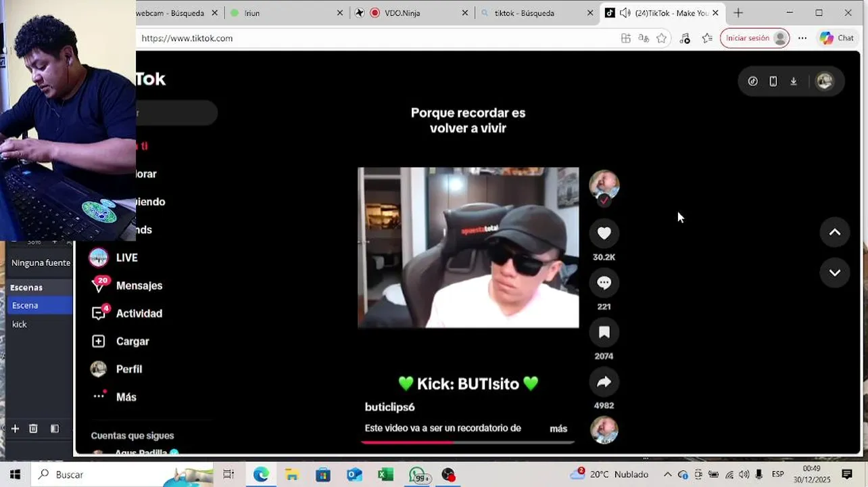Open the Windows Start menu

pyautogui.click(x=15, y=475)
